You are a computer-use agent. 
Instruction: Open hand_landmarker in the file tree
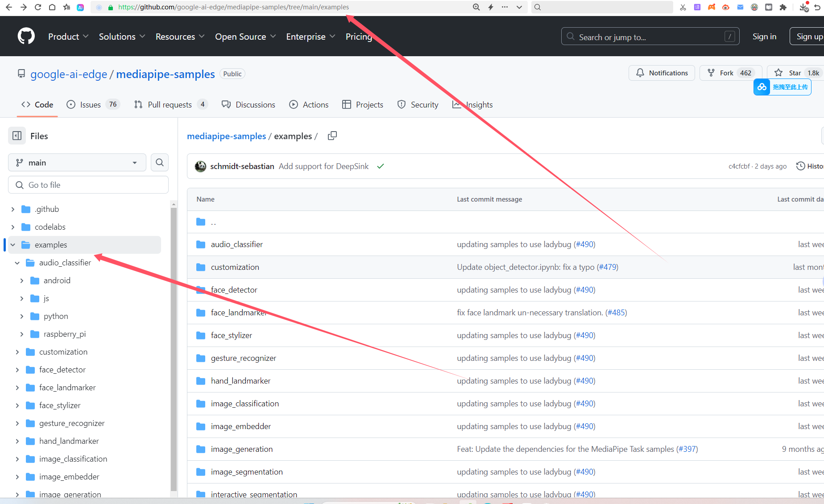pyautogui.click(x=69, y=441)
